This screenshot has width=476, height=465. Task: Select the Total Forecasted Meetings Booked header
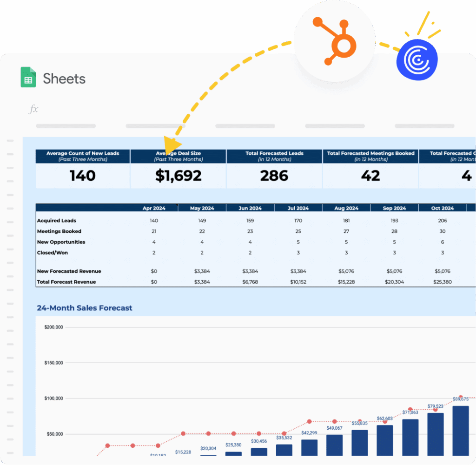click(x=370, y=156)
